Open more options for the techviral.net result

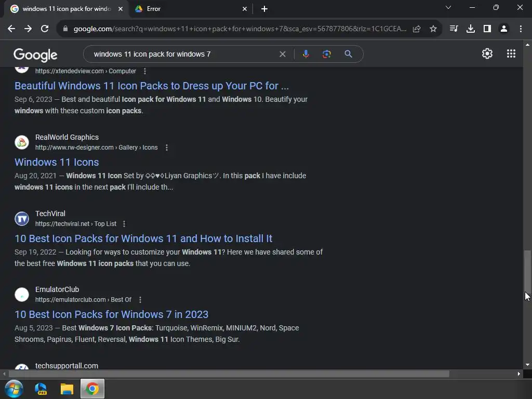coord(124,224)
